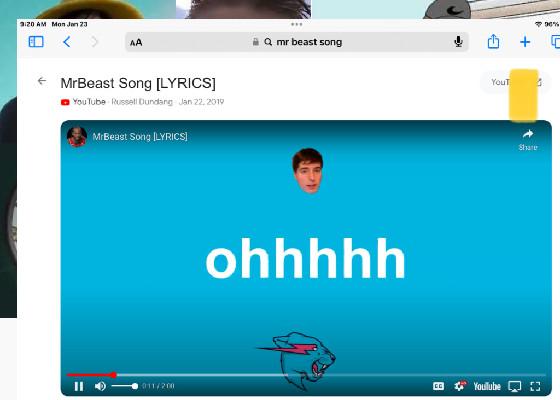
Task: Add a new tab with plus icon
Action: pyautogui.click(x=525, y=42)
